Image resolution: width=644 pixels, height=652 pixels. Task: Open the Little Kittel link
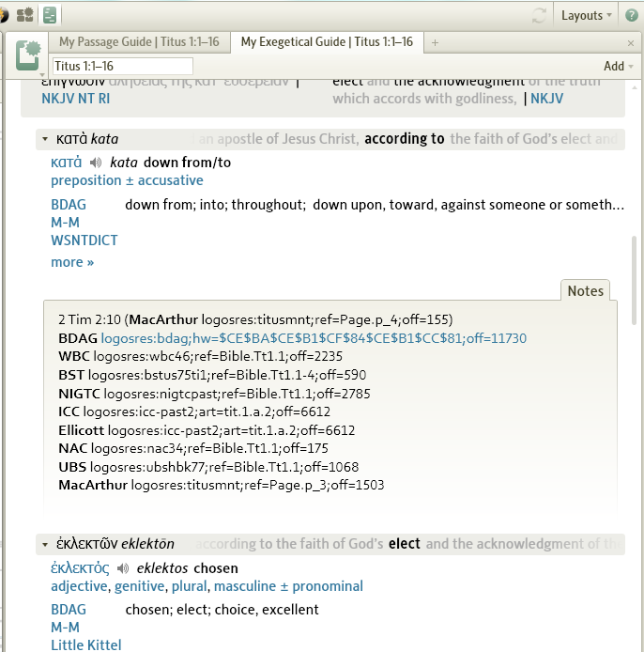click(86, 644)
